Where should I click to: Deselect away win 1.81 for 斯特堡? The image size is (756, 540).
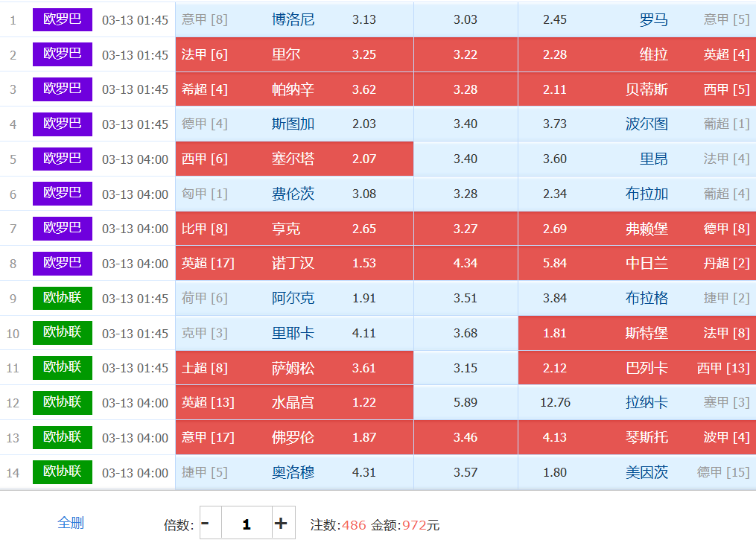[x=555, y=333]
